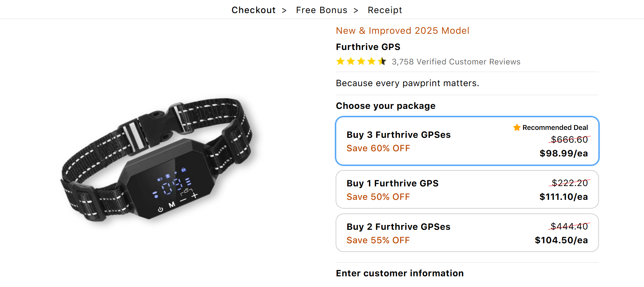
Task: Click the crossed-out $444.40 price
Action: tap(569, 226)
